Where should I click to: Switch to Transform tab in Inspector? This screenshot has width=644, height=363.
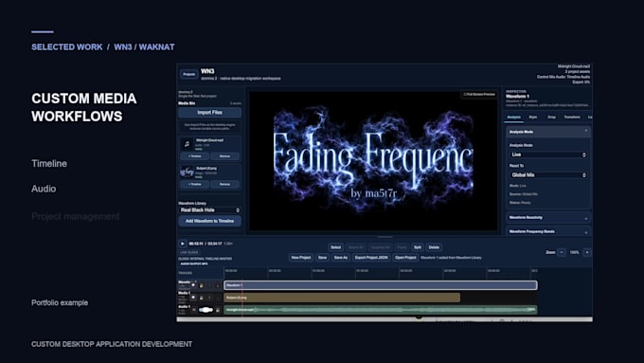pyautogui.click(x=572, y=118)
